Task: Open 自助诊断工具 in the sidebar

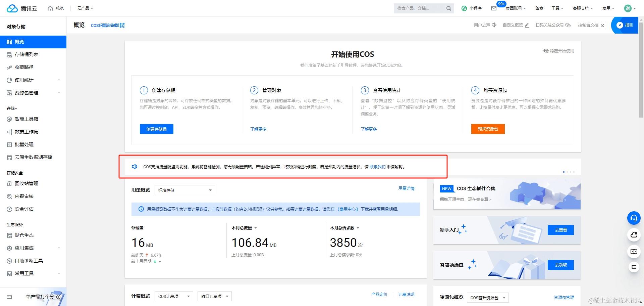Action: [x=33, y=261]
